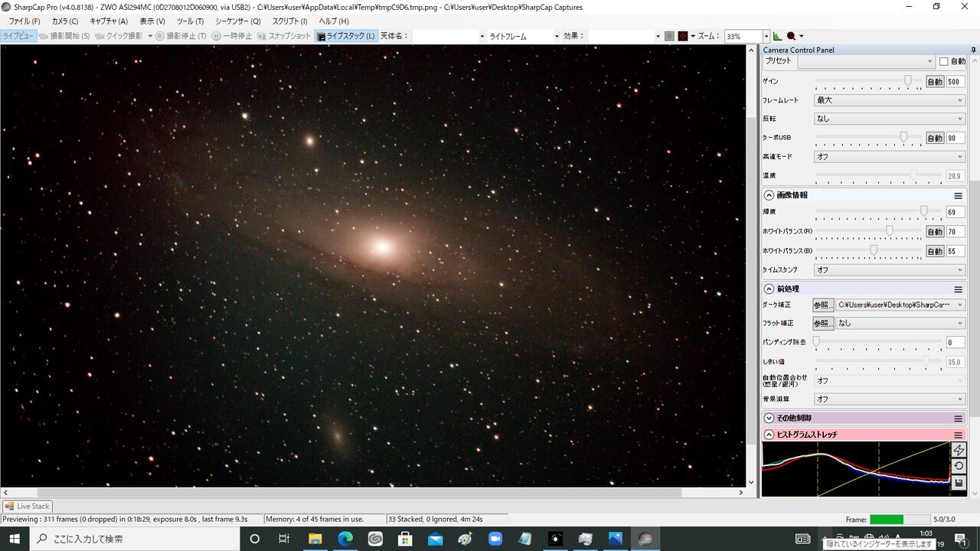Collapse the 画像情報 section
Screen dimensions: 980x551
point(769,196)
